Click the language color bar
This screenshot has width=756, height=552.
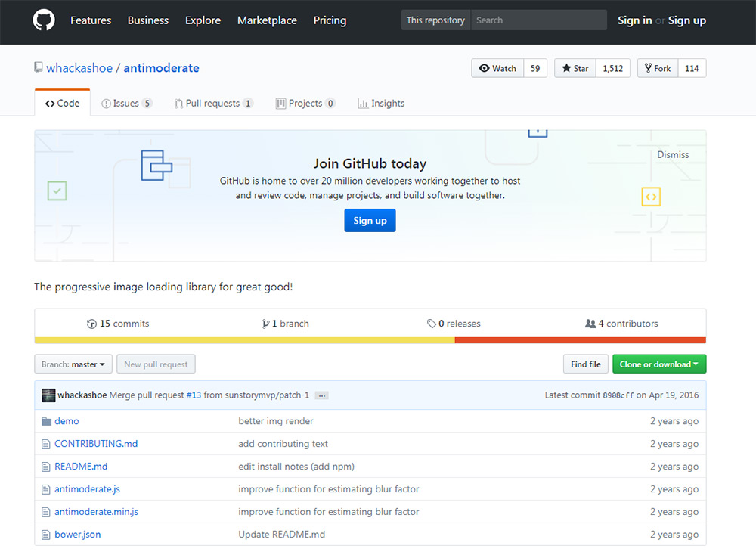point(370,340)
